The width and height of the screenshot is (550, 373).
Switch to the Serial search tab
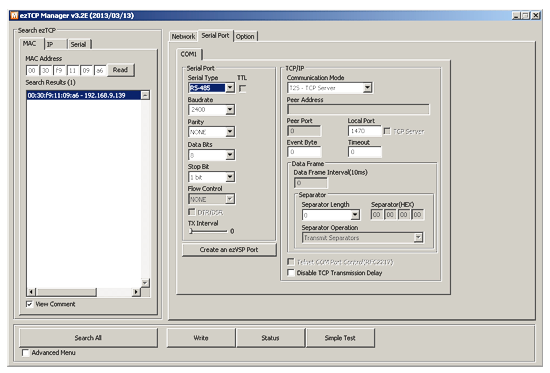pyautogui.click(x=78, y=44)
